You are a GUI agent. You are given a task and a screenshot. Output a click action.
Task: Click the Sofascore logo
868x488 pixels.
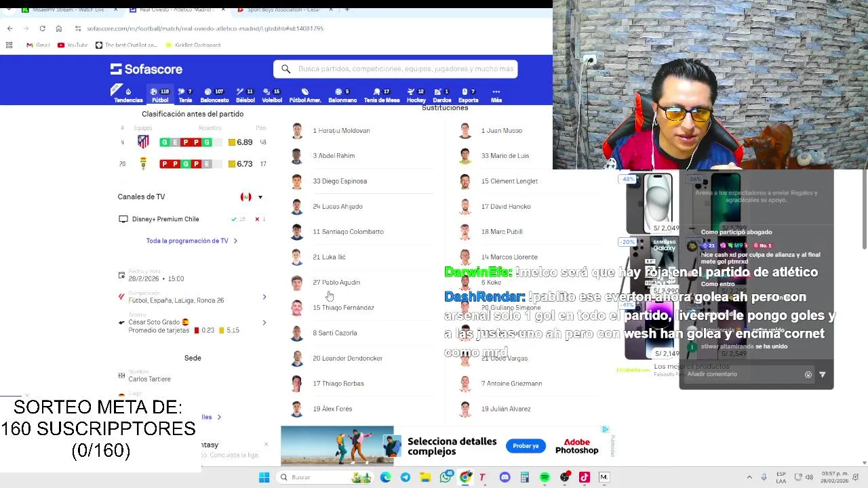pos(146,69)
